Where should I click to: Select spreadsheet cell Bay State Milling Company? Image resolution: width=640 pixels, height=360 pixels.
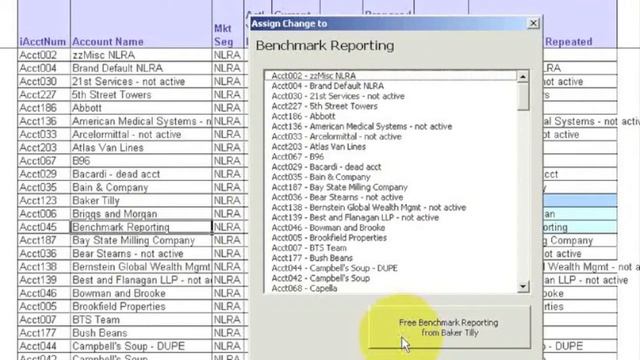tap(141, 240)
